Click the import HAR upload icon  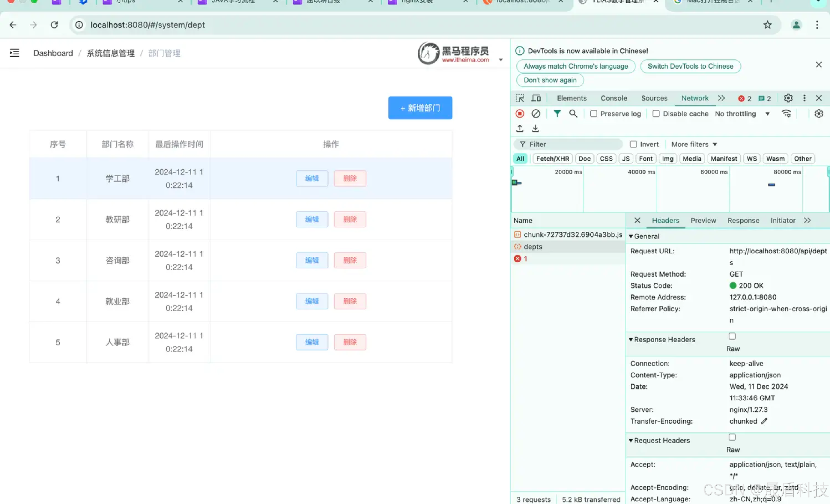coord(520,128)
